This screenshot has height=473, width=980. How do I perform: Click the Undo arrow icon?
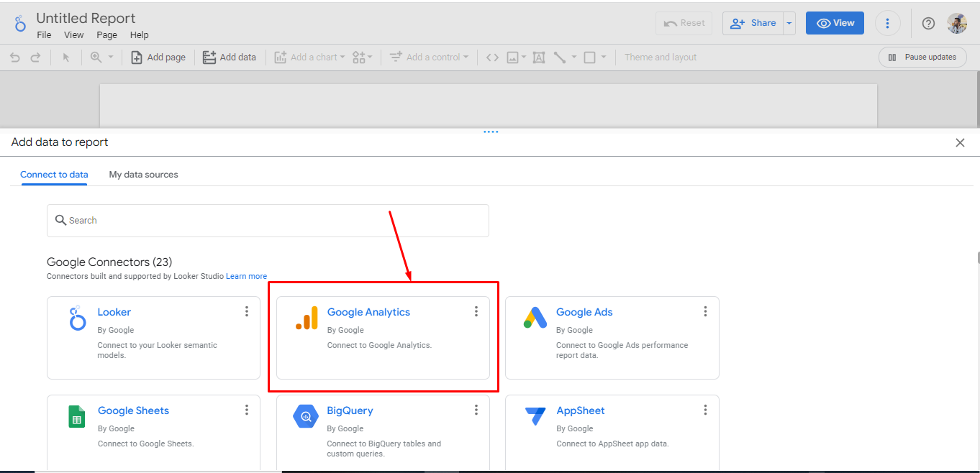point(15,58)
